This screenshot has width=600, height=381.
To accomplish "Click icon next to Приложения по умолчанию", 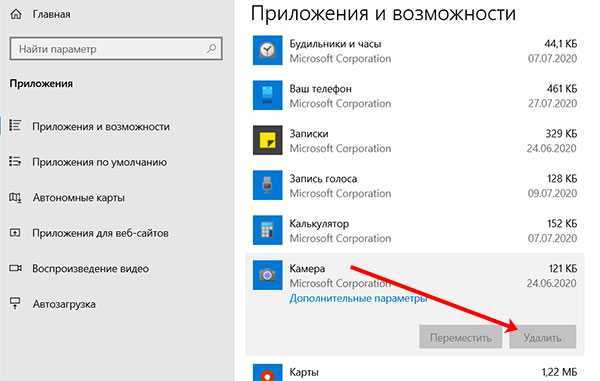I will click(15, 161).
